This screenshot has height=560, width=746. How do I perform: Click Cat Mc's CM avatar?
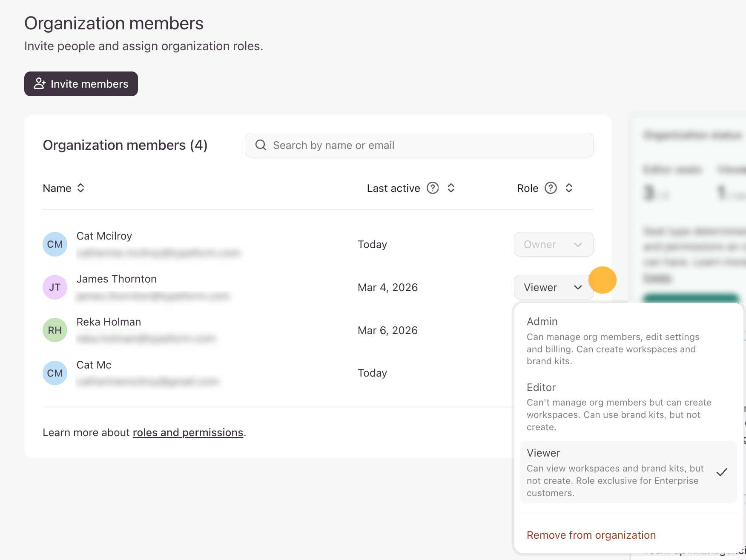click(55, 373)
